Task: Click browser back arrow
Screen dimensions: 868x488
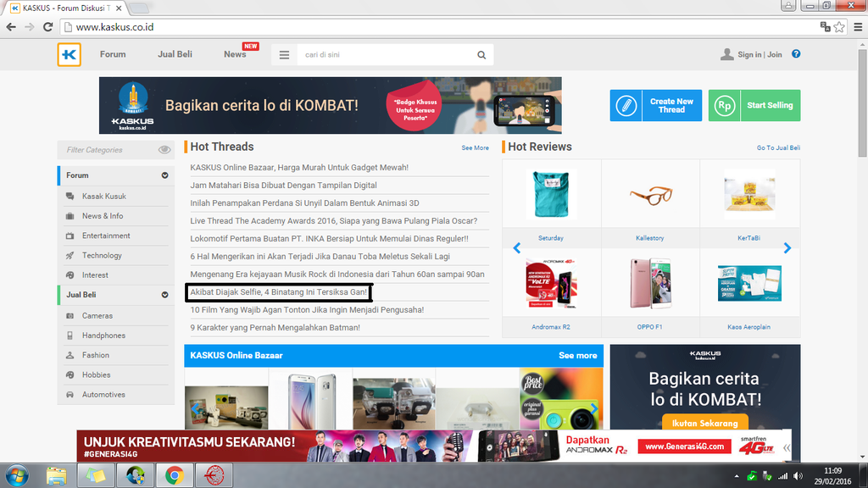Action: coord(11,27)
